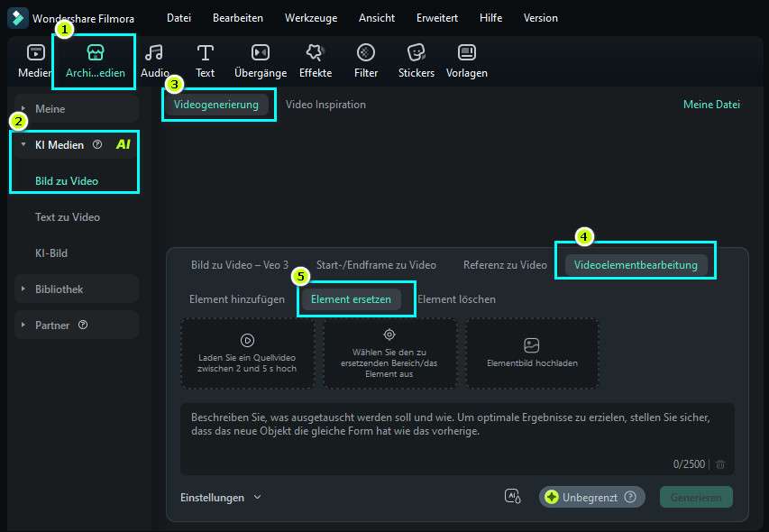Image resolution: width=769 pixels, height=532 pixels.
Task: Select KI-Bild in sidebar
Action: coord(51,253)
